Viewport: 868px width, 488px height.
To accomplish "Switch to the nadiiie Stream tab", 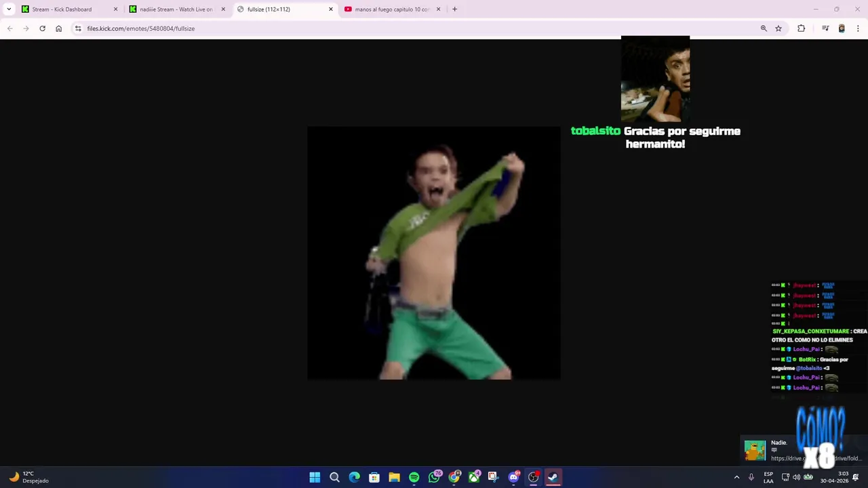I will tap(176, 9).
